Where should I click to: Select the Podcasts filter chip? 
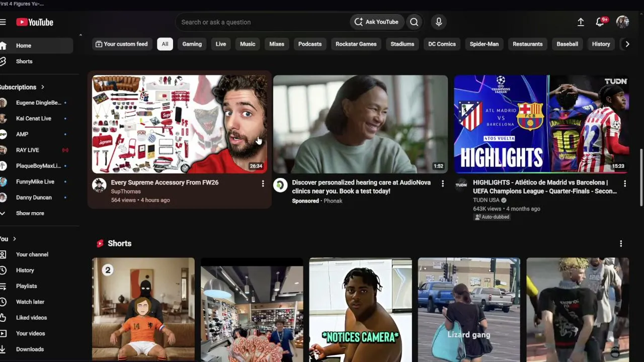point(310,44)
